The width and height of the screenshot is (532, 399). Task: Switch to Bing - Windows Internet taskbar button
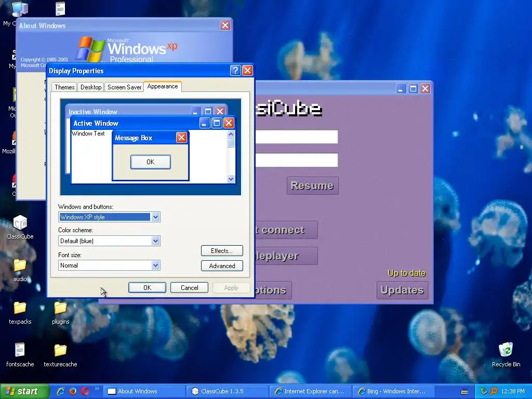tap(394, 391)
